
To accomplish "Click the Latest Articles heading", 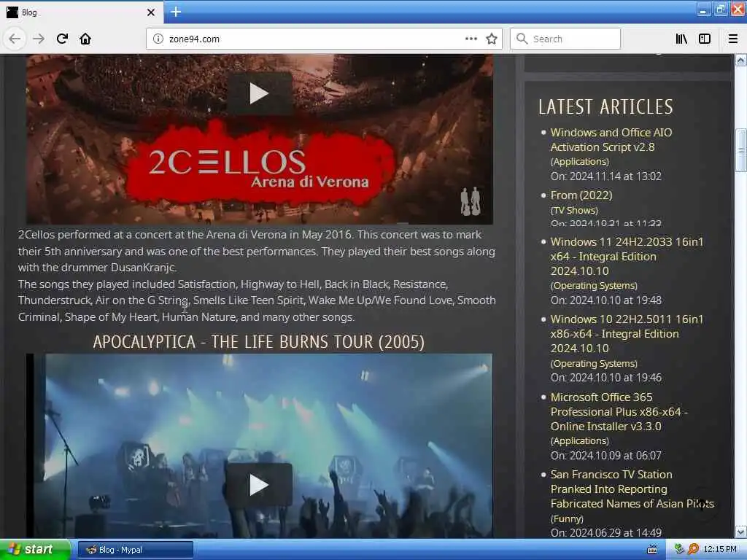I will point(605,106).
